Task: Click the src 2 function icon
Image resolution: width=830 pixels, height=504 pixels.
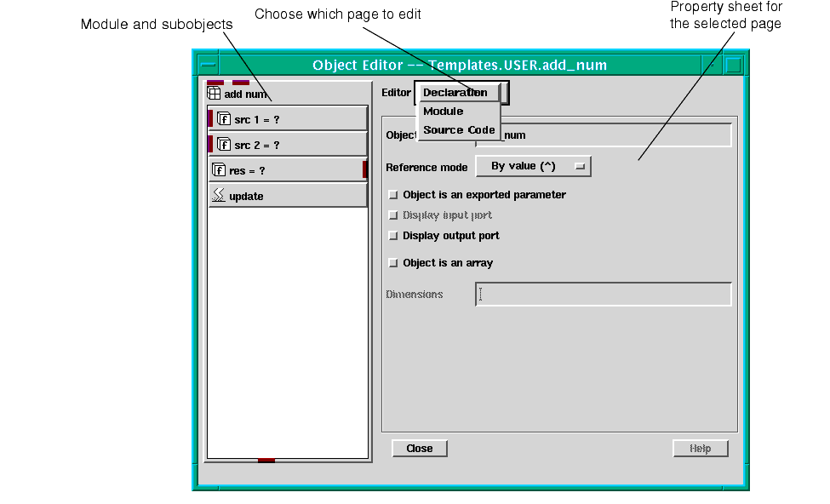Action: coord(224,145)
